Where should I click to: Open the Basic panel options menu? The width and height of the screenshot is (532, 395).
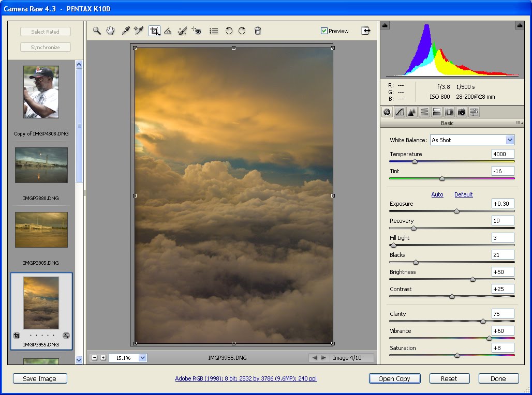[519, 123]
